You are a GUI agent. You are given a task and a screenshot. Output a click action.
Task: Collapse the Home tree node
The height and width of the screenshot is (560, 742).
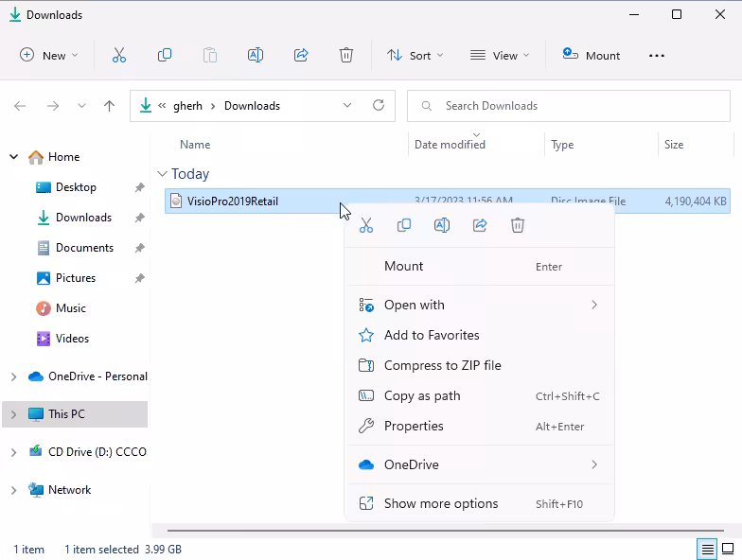pyautogui.click(x=13, y=157)
